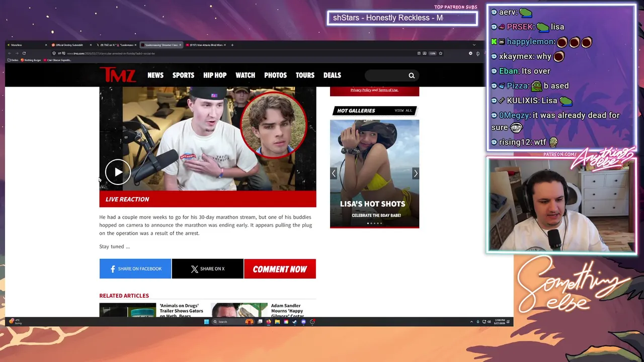Show previous Hot Galleries slide

334,173
